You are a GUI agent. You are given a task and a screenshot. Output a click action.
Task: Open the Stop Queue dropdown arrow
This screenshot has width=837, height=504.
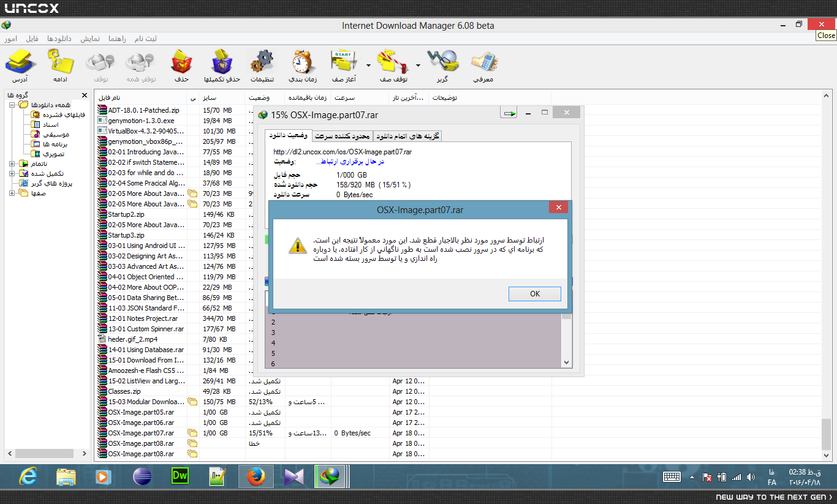pyautogui.click(x=418, y=64)
